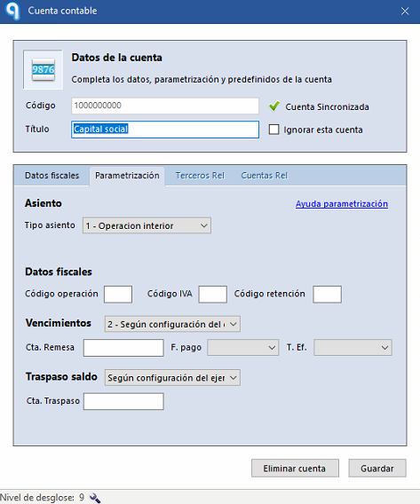Close the Cuenta contable window
420x504 pixels.
tap(405, 12)
